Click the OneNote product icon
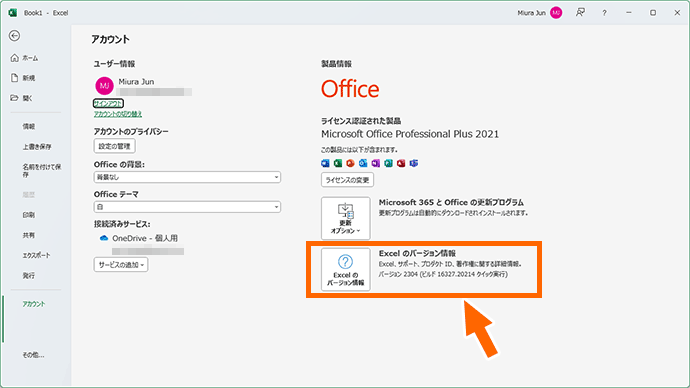Viewport: 690px width, 388px height. pos(376,163)
